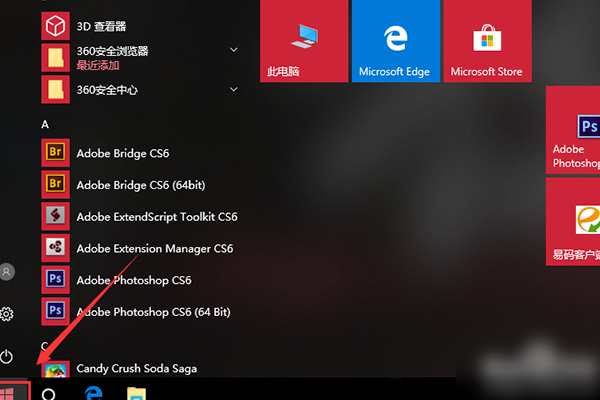Open the 3D 查看器 app icon
The height and width of the screenshot is (400, 600).
click(54, 25)
